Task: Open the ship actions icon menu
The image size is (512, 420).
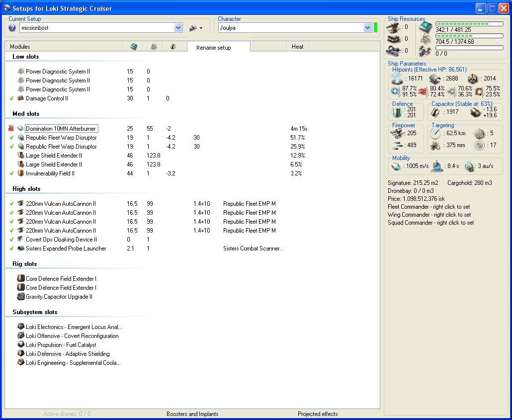Action: (x=195, y=28)
